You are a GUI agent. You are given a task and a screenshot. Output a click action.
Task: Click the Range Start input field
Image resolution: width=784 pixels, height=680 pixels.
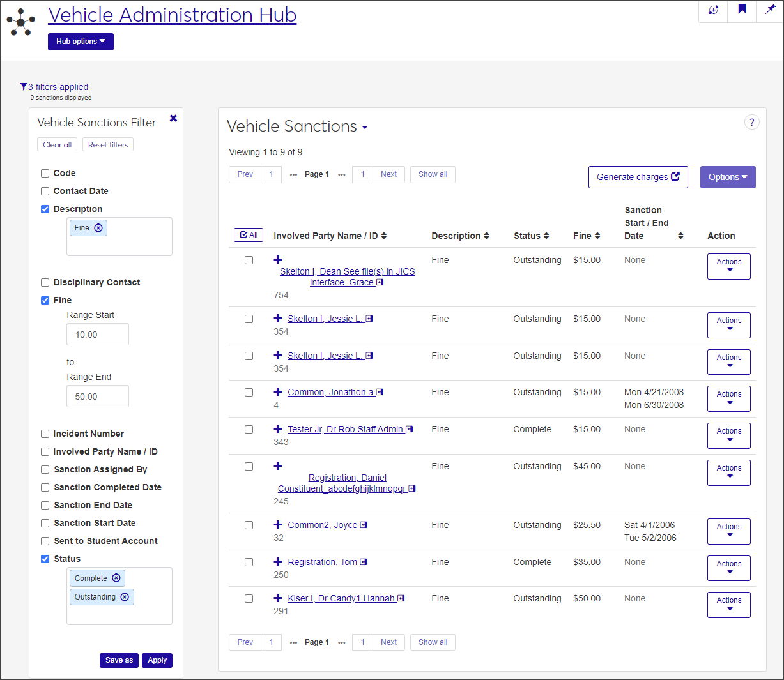(x=98, y=335)
